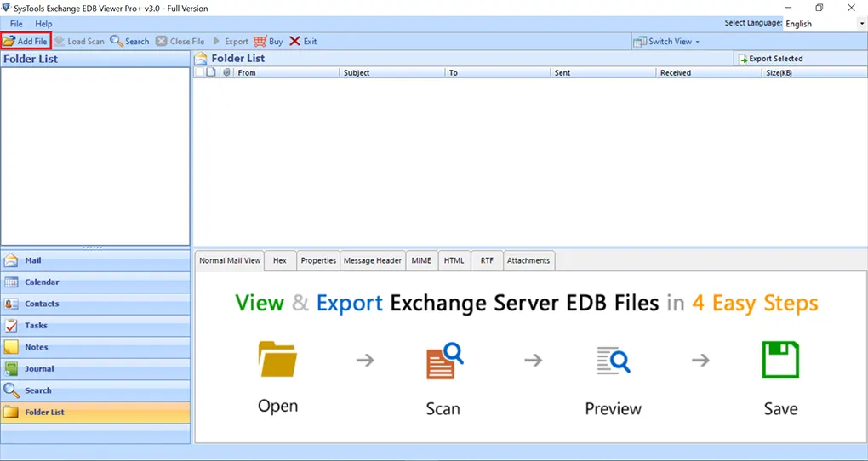Sort by the From column
Viewport: 868px width, 461px height.
tap(286, 72)
